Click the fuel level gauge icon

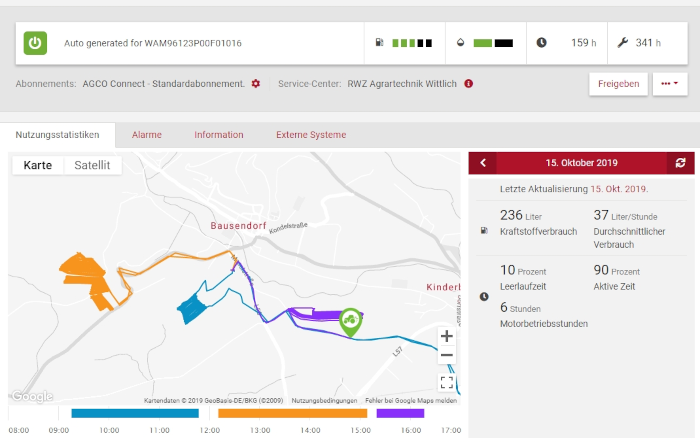pos(379,43)
